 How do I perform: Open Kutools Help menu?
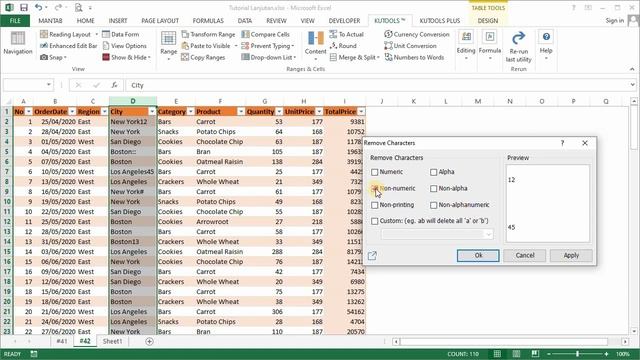tap(546, 45)
